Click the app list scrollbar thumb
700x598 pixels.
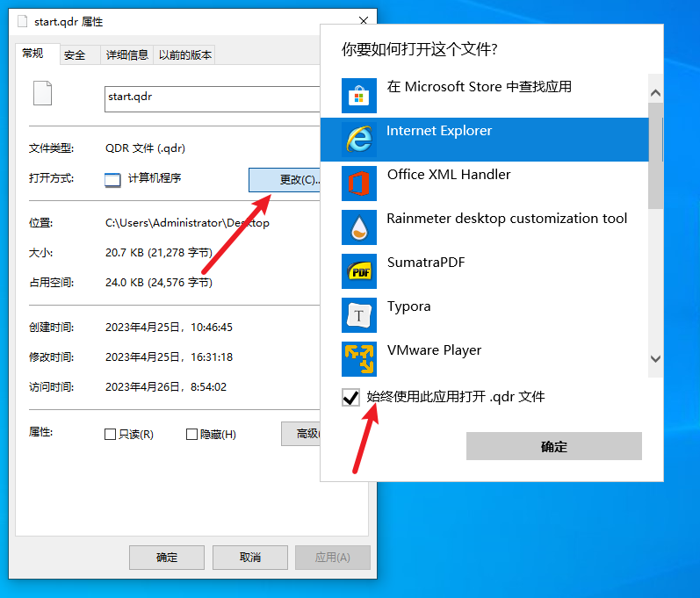coord(655,155)
